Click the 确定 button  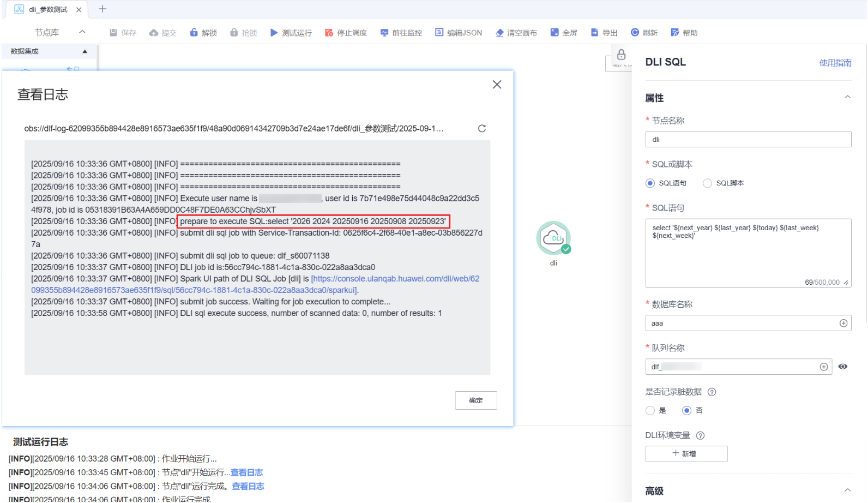point(476,400)
